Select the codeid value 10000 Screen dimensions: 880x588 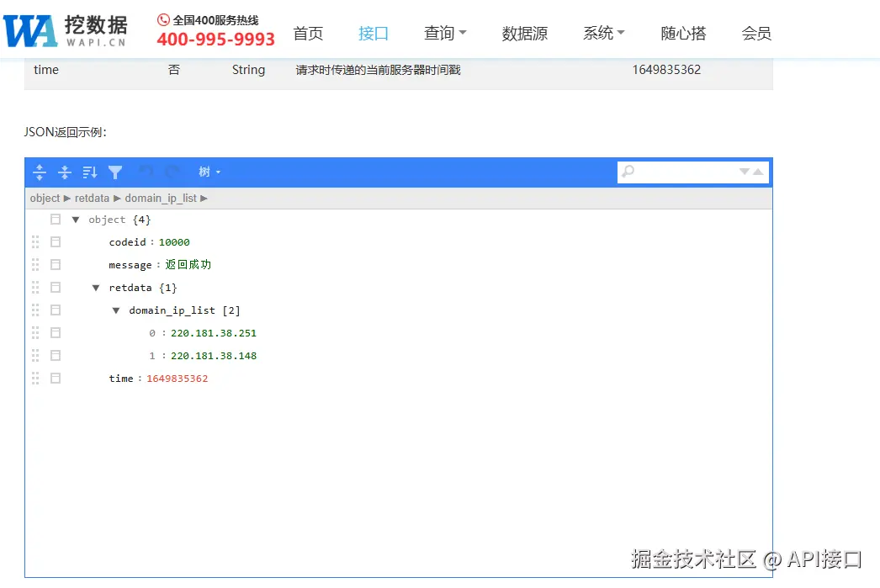[174, 242]
